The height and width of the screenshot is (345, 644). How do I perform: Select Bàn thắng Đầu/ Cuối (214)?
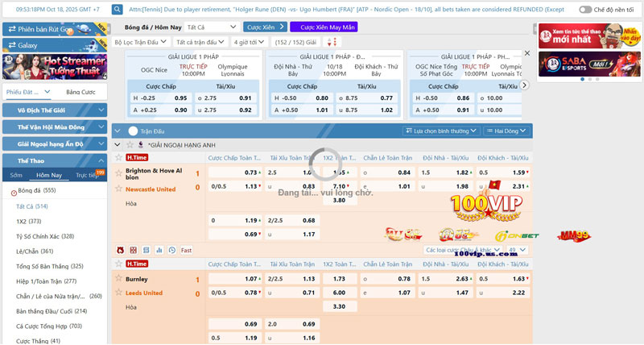52,311
